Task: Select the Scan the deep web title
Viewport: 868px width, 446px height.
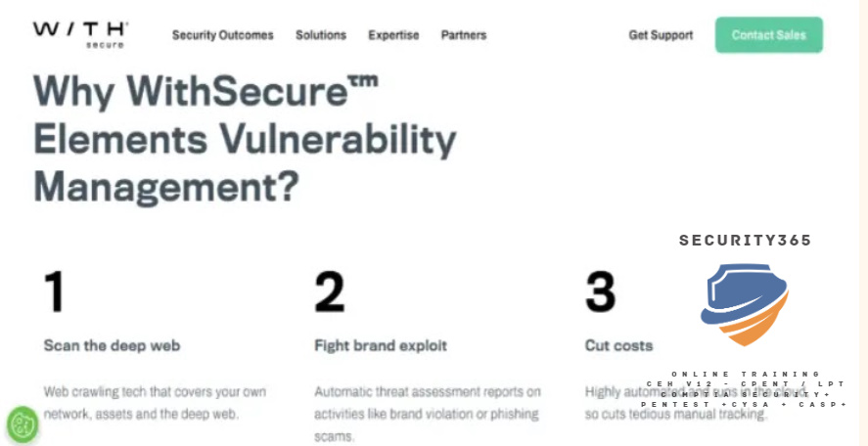Action: click(x=112, y=345)
